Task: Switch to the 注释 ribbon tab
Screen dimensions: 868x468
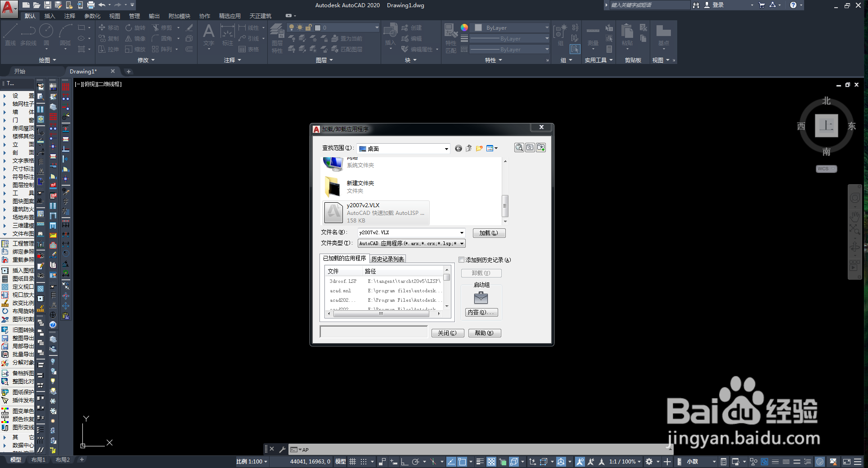Action: pyautogui.click(x=70, y=16)
